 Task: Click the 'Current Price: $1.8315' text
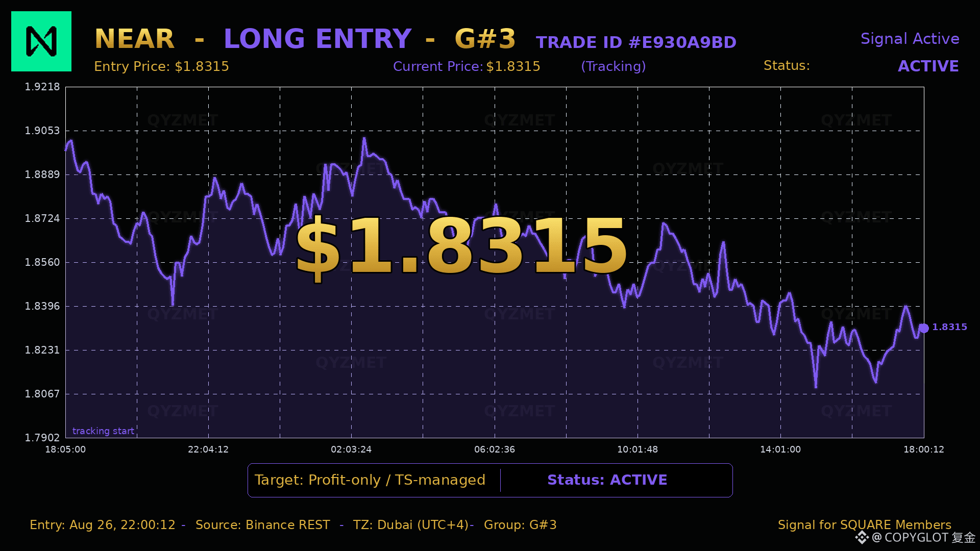pos(467,66)
